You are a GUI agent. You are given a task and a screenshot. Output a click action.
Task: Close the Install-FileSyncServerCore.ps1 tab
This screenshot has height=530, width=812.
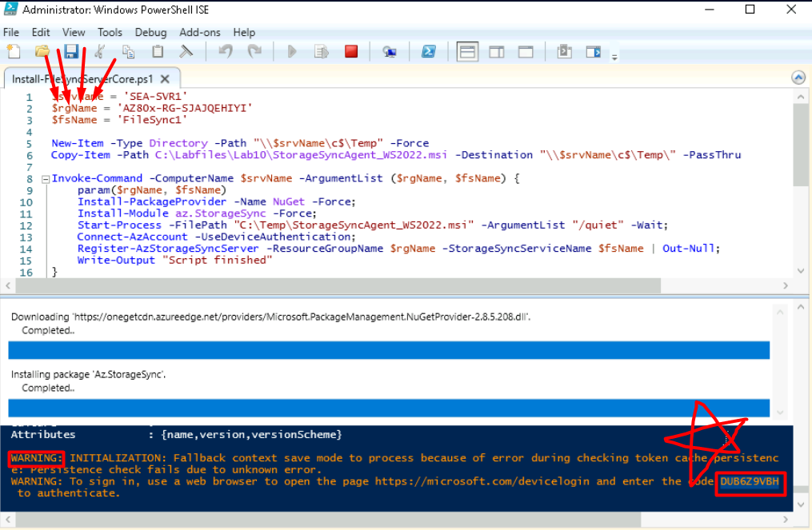click(165, 79)
